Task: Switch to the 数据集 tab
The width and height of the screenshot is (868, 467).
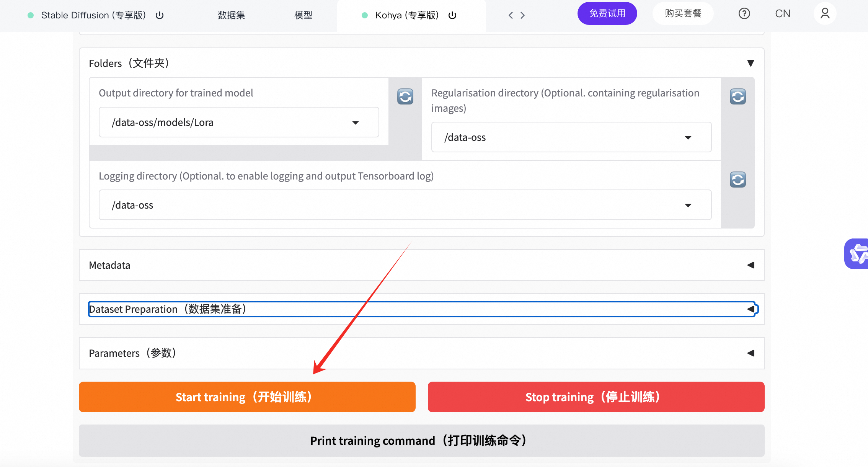Action: coord(231,15)
